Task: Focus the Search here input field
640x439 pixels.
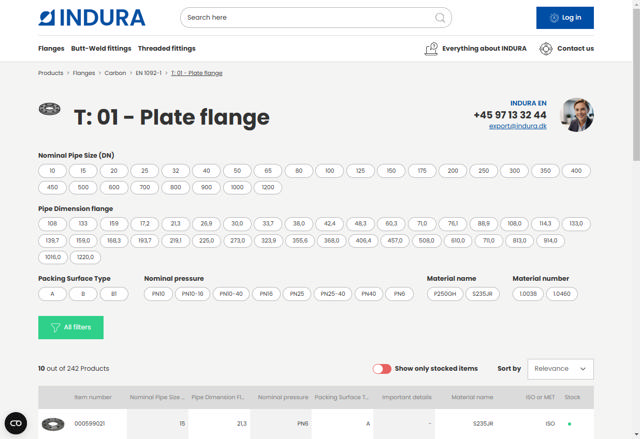Action: [316, 18]
